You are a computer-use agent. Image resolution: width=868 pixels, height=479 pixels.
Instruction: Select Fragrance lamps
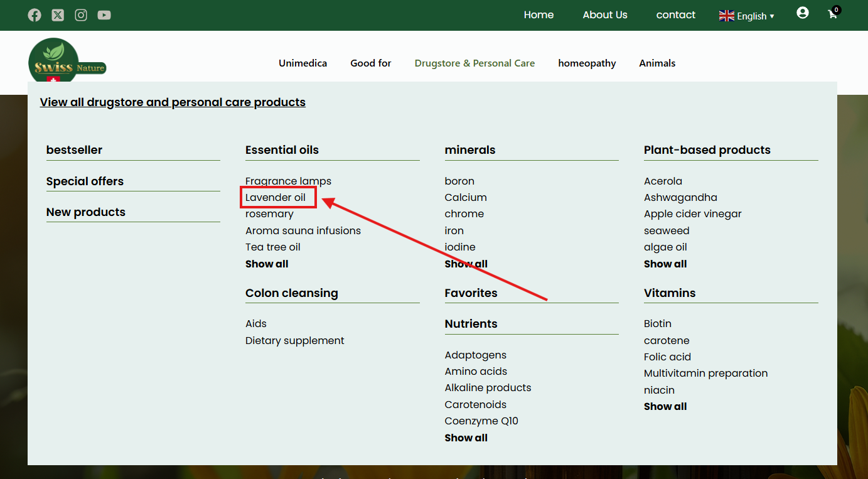pyautogui.click(x=288, y=181)
